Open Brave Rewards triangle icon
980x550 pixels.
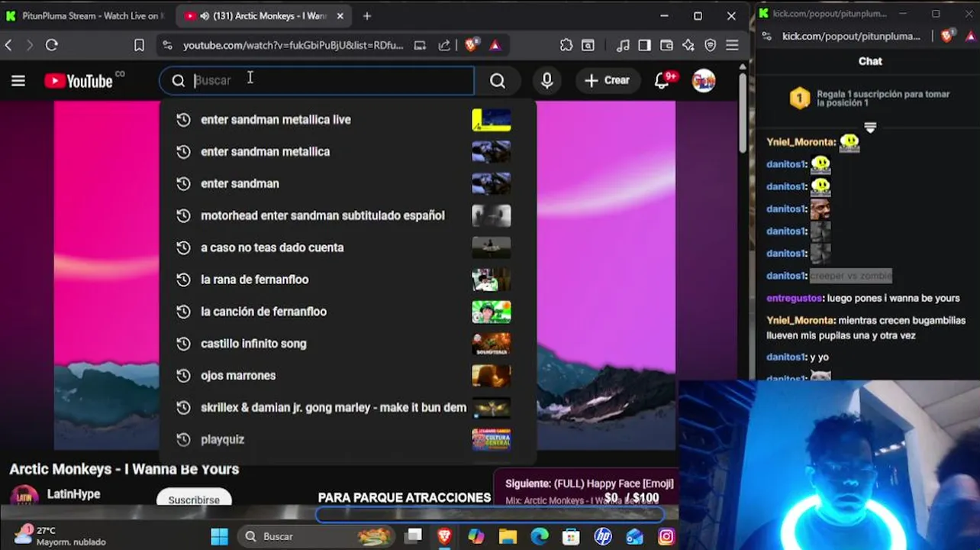(495, 46)
